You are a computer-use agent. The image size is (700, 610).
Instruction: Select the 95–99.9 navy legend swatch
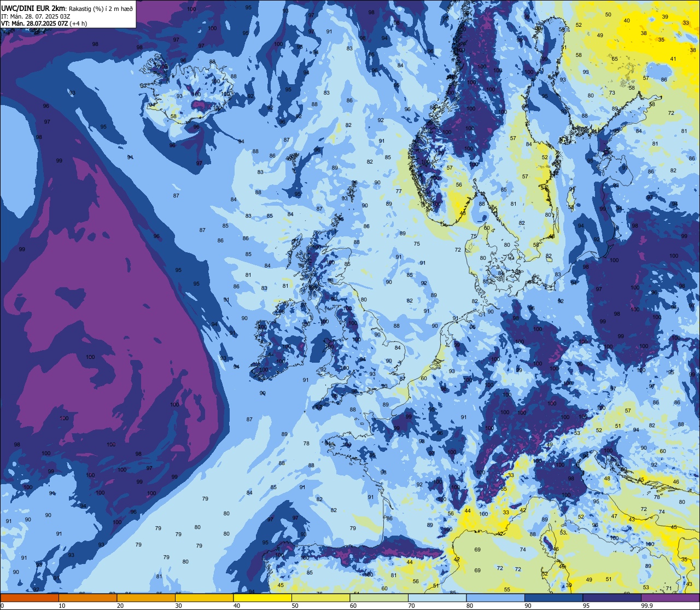(x=612, y=597)
